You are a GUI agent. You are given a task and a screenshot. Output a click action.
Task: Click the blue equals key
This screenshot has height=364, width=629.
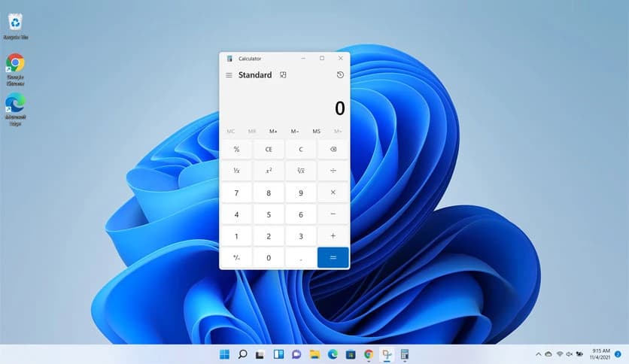tap(333, 257)
